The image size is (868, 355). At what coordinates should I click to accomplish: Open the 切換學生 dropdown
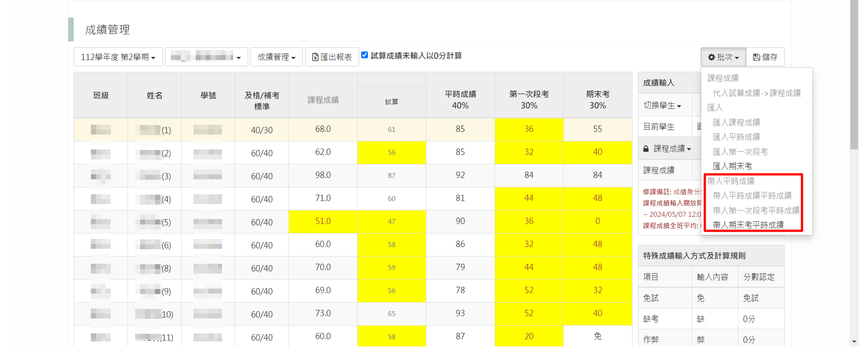point(662,105)
